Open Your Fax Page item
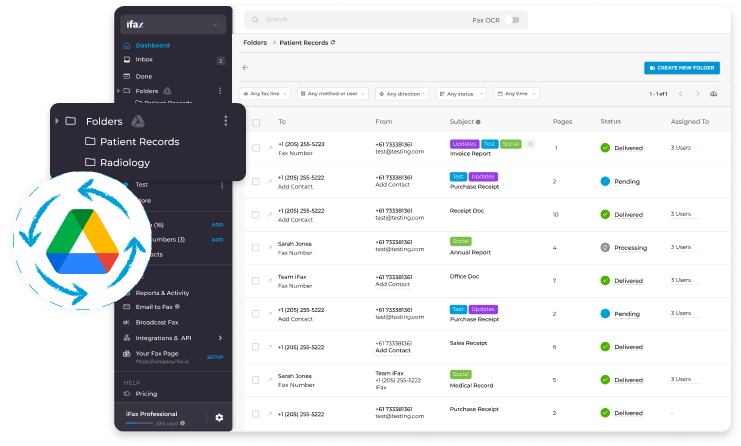The height and width of the screenshot is (446, 741). [x=157, y=353]
